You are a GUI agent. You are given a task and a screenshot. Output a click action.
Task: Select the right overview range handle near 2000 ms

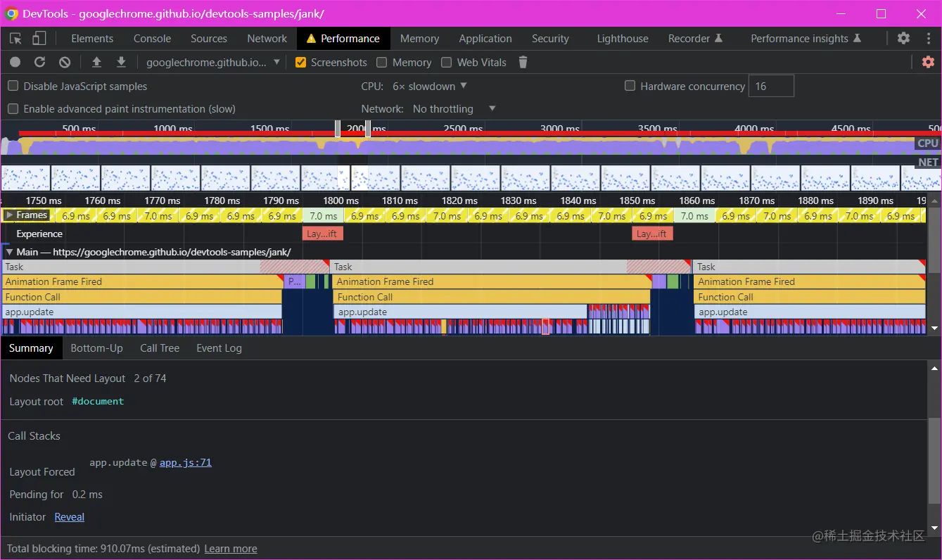pos(368,129)
